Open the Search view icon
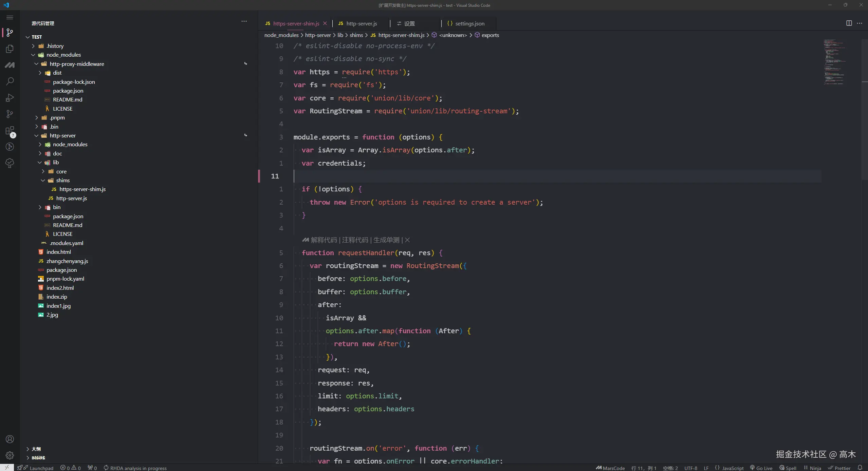The image size is (868, 471). [10, 81]
